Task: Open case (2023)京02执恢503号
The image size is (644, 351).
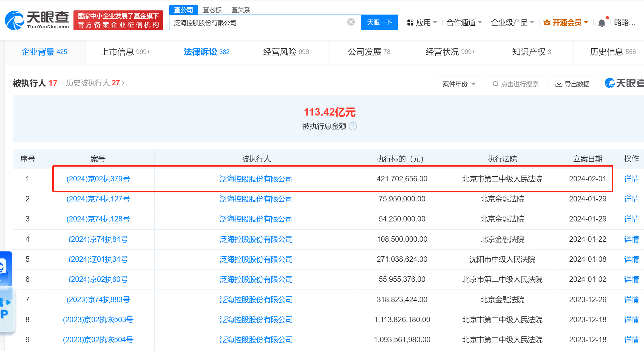Action: 98,320
